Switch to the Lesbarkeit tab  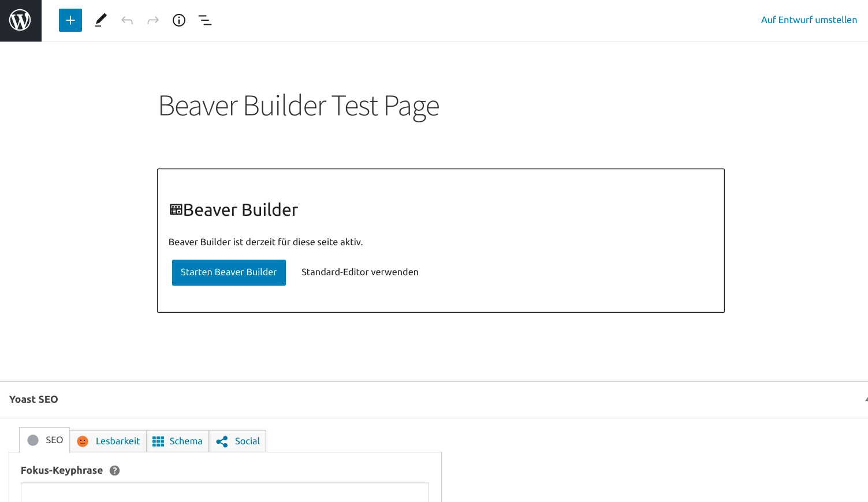(x=109, y=441)
